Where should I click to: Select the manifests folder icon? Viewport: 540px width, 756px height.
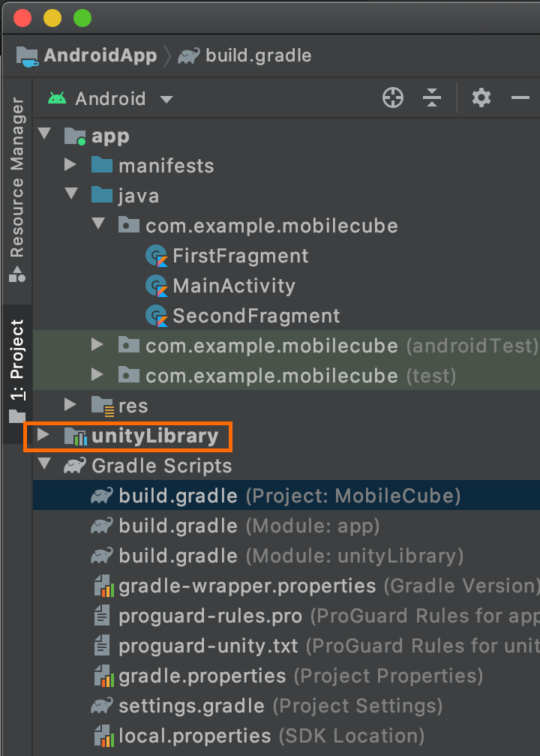pos(102,165)
